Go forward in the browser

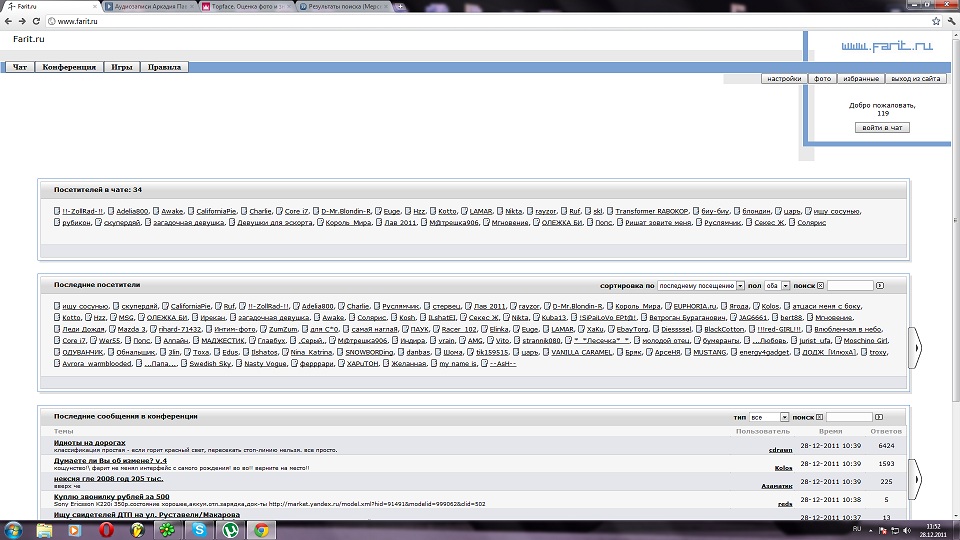22,21
